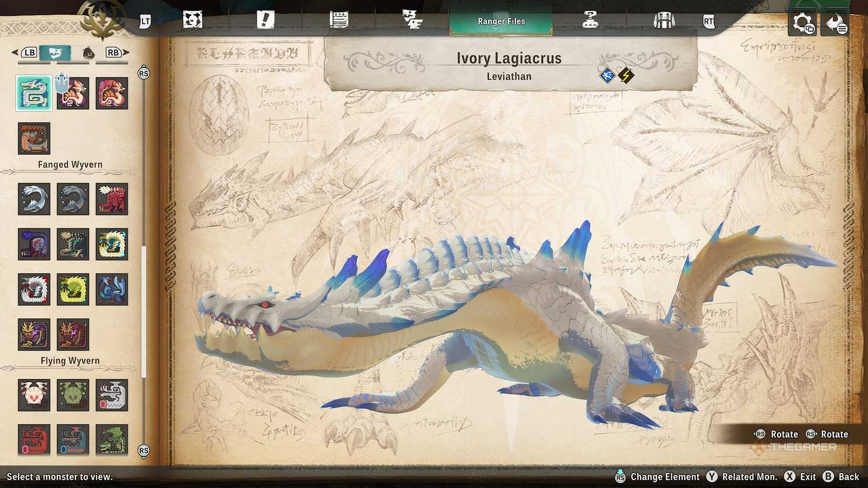Open the settings gear icon
868x488 pixels.
(802, 23)
